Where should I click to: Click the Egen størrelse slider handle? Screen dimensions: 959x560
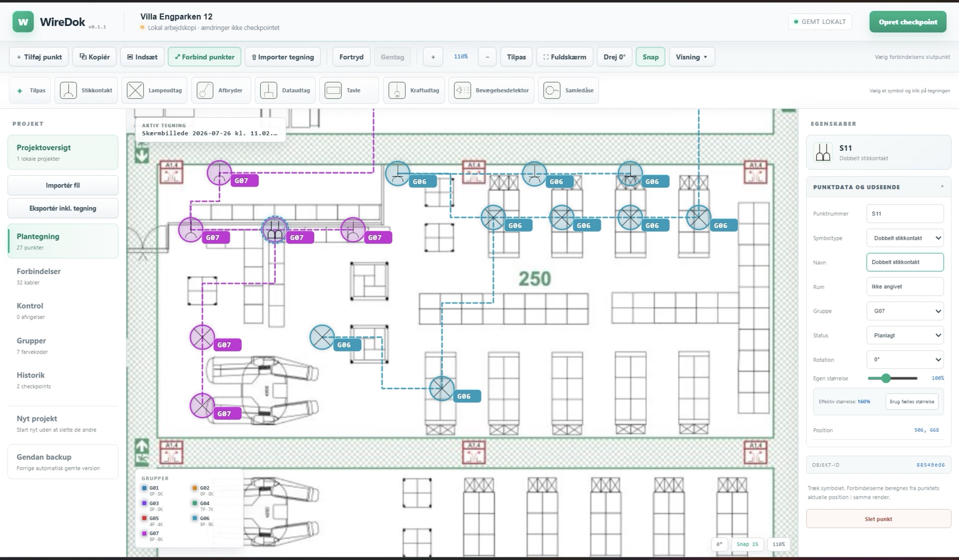click(x=886, y=378)
